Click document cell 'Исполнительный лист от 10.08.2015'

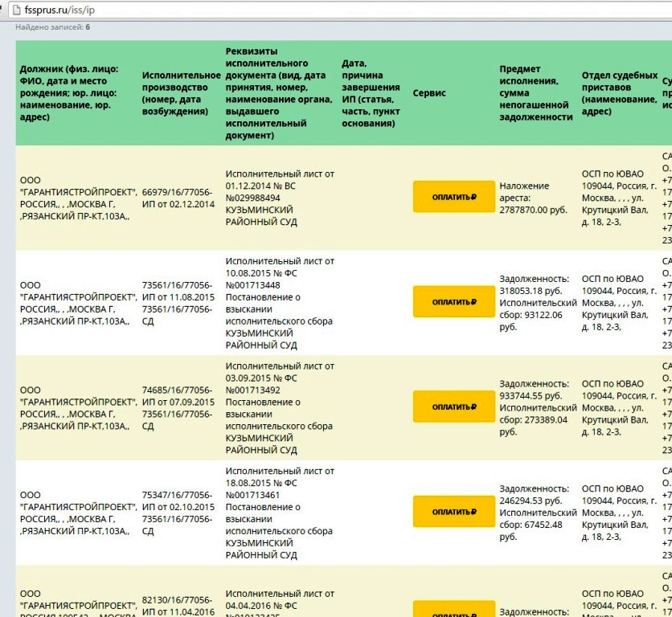280,303
